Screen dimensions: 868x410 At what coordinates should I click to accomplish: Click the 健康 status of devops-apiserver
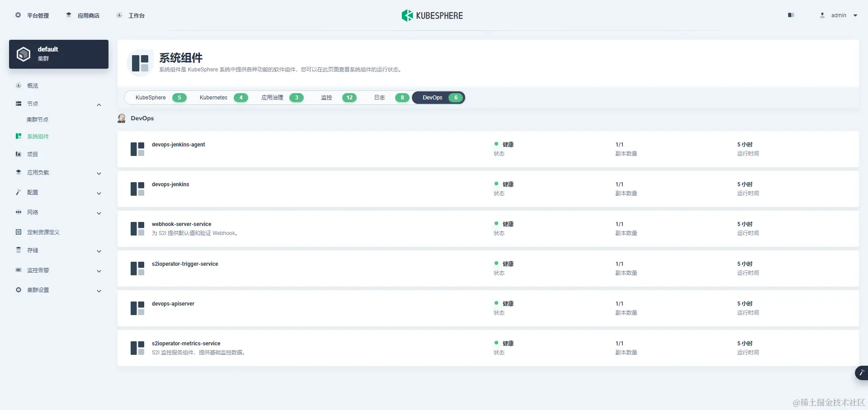coord(508,304)
